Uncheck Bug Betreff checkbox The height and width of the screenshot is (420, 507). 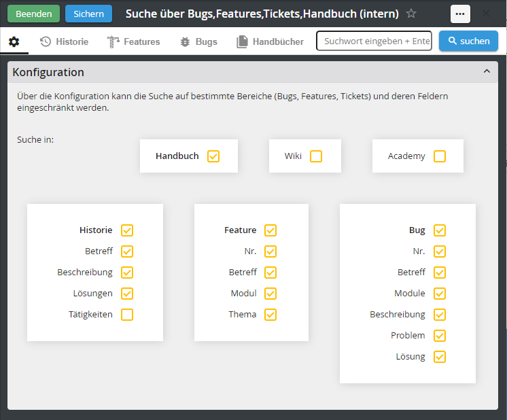440,273
